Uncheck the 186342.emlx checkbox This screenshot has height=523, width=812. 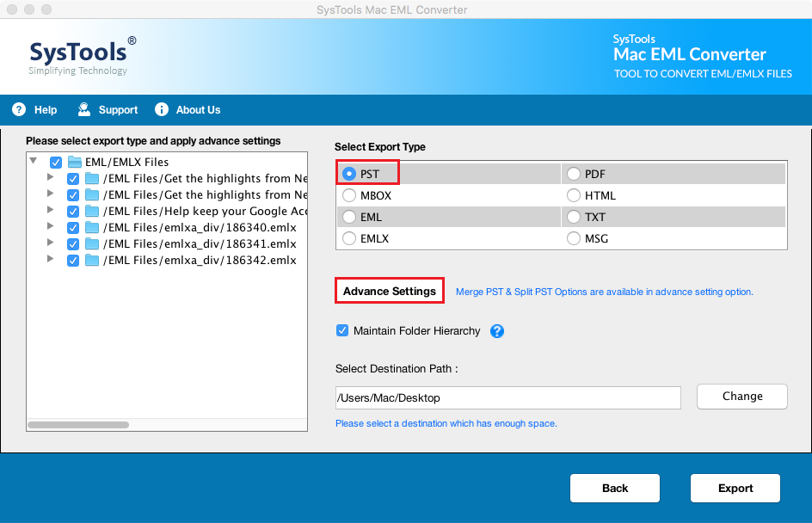coord(73,261)
